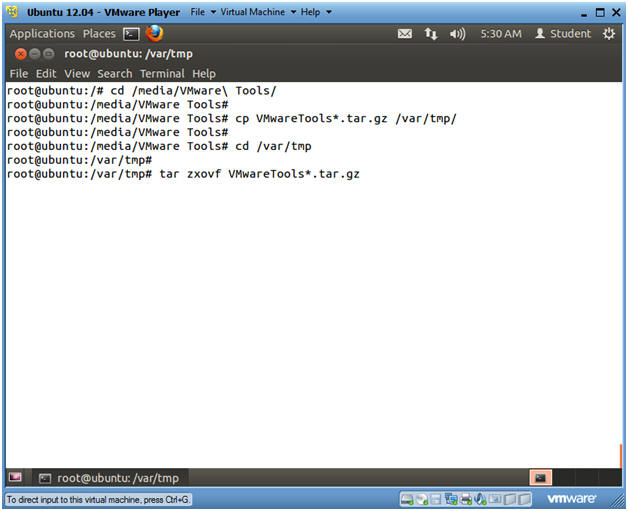Click the VMware network adapter device icon
Image resolution: width=628 pixels, height=511 pixels.
click(451, 499)
